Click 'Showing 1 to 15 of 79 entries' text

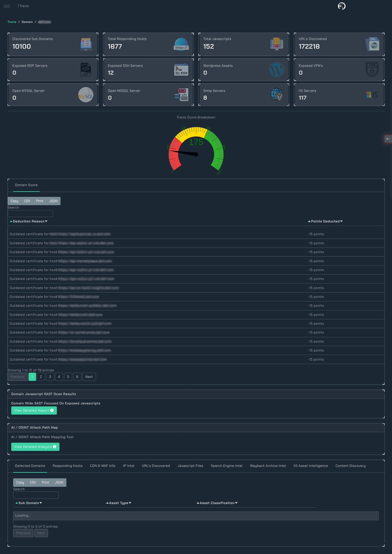pos(31,370)
